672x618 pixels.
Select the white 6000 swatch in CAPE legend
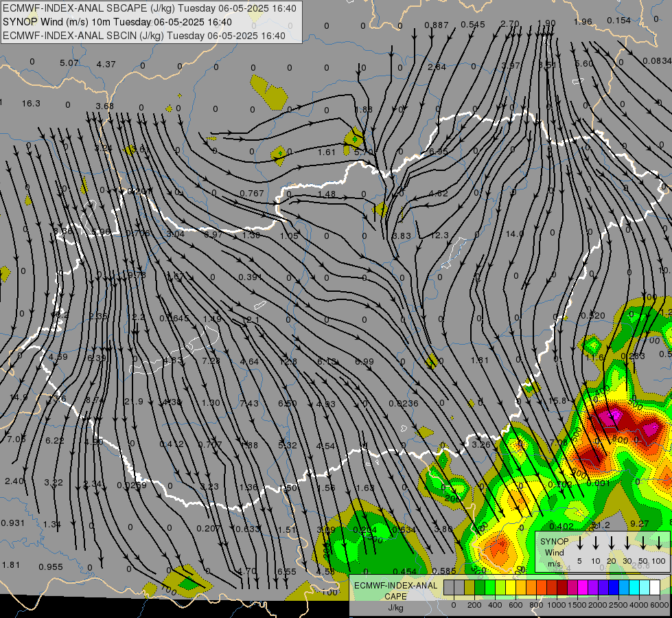[x=655, y=588]
